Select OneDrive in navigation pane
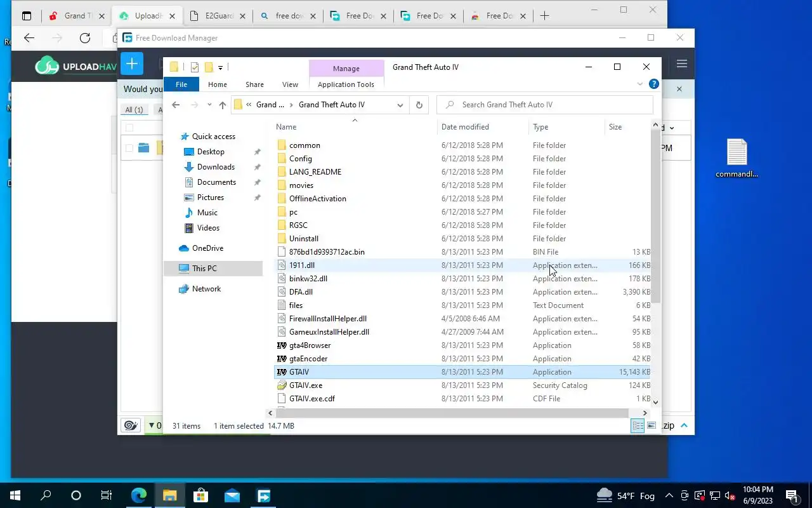 click(x=207, y=248)
